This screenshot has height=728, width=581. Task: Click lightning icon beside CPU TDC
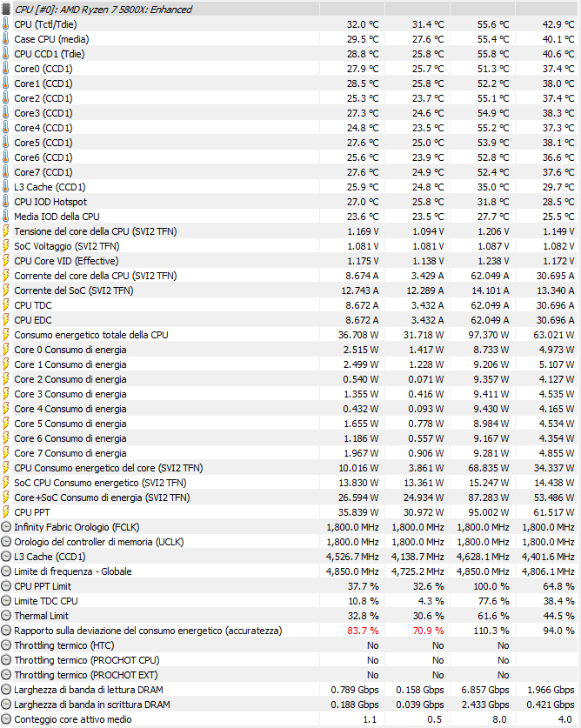pyautogui.click(x=5, y=305)
